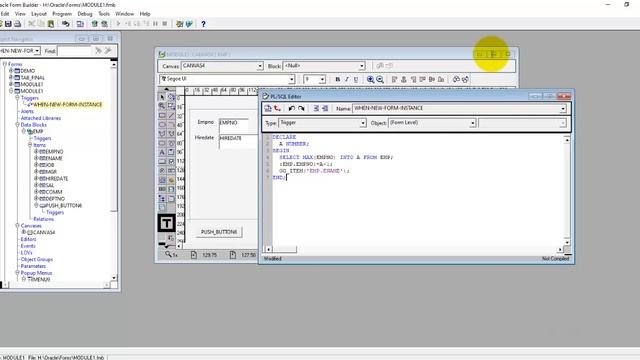Click PL/SQL Editor horizontal scrollbar right arrow
640x360 pixels.
tap(560, 249)
